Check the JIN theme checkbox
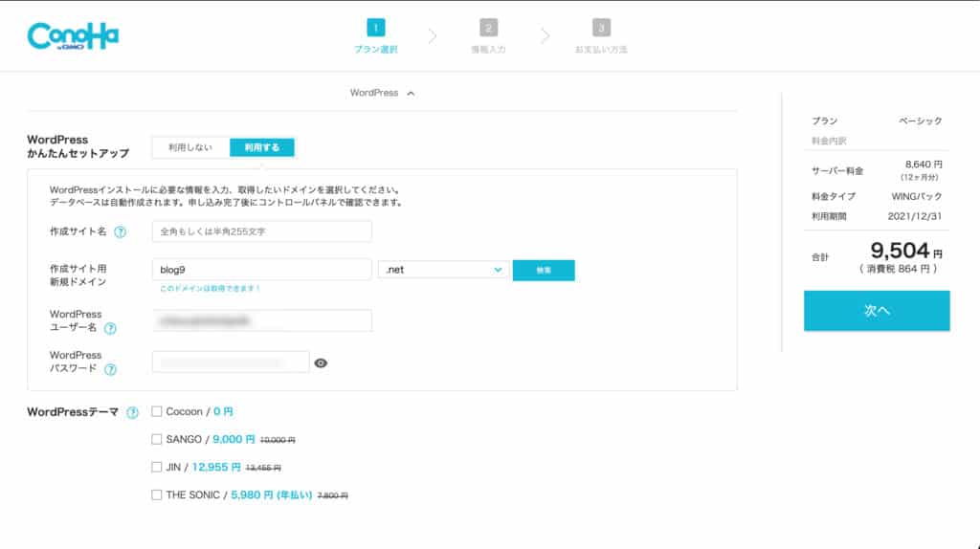This screenshot has width=980, height=549. pyautogui.click(x=156, y=467)
